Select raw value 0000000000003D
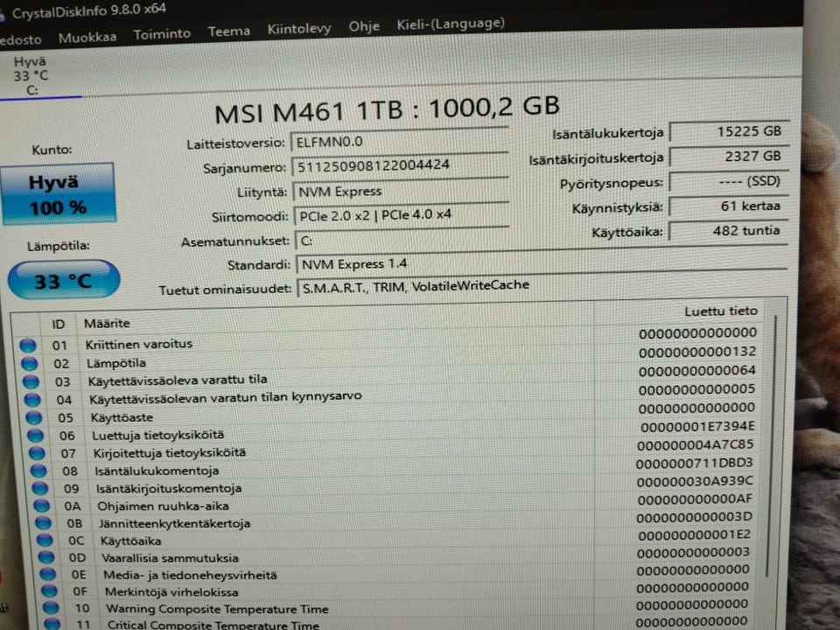The height and width of the screenshot is (630, 840). click(694, 517)
